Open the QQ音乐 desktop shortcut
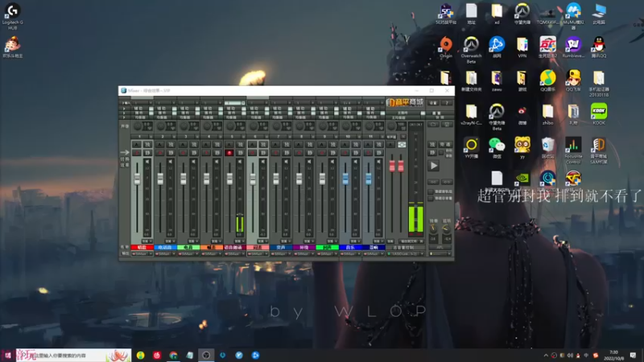The width and height of the screenshot is (644, 362). coord(547,80)
